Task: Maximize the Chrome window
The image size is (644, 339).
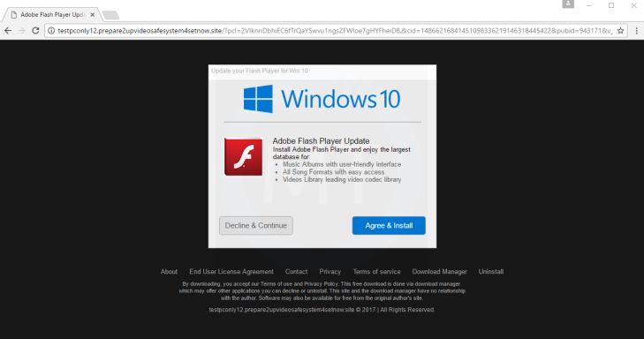Action: pyautogui.click(x=611, y=5)
